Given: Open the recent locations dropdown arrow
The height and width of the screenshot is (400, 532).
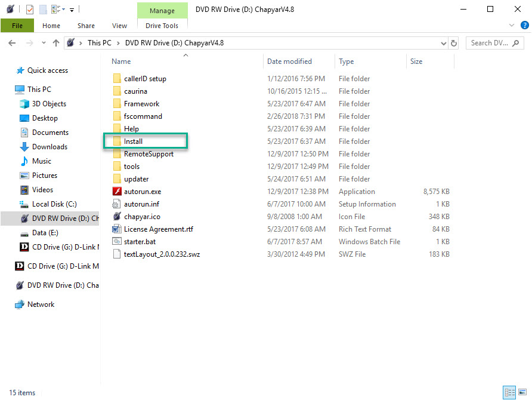Looking at the screenshot, I should coord(44,43).
